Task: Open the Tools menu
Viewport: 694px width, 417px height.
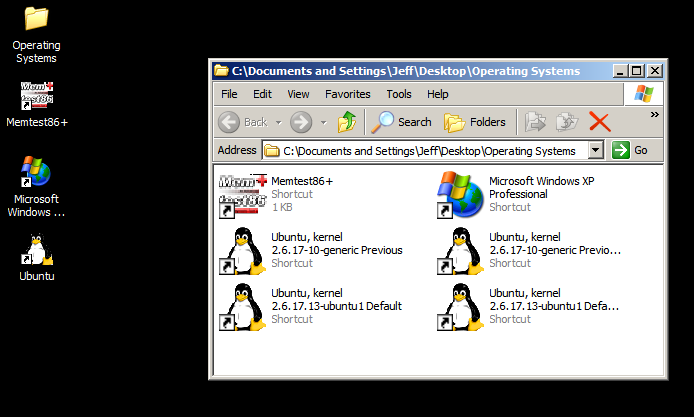Action: point(399,94)
